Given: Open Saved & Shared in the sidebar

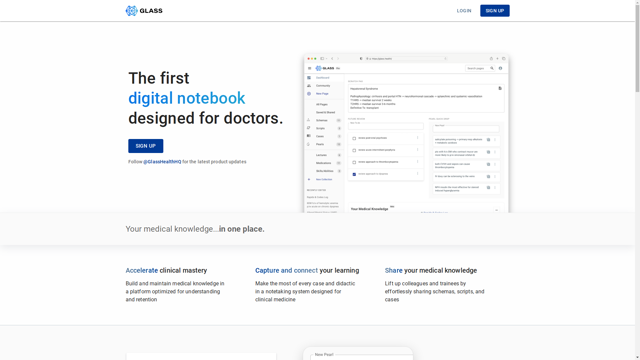Looking at the screenshot, I should 325,112.
